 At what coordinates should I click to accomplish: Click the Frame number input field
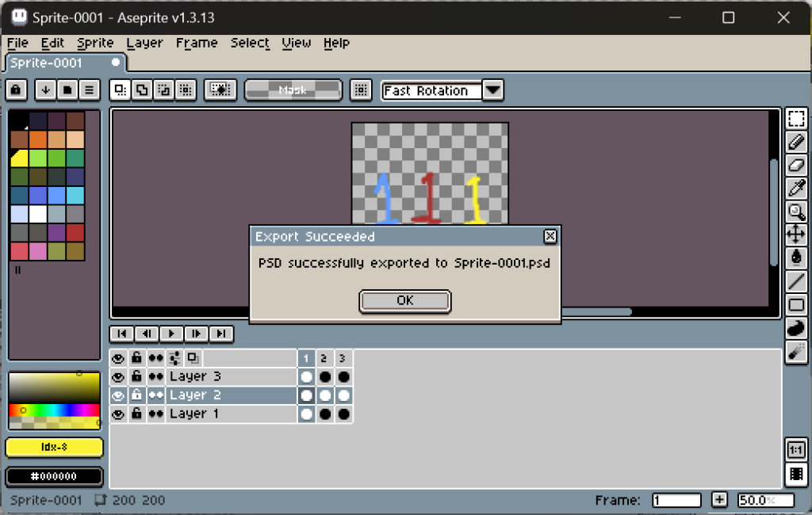coord(676,500)
